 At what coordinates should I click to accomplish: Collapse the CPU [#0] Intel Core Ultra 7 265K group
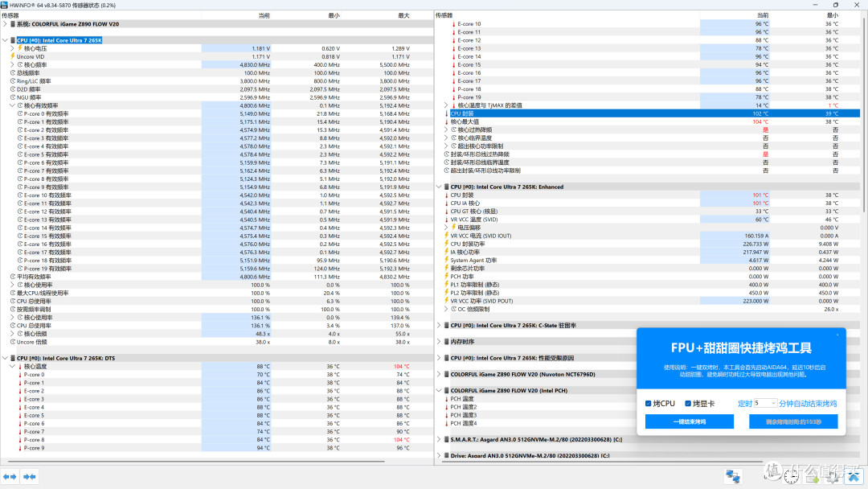(5, 40)
